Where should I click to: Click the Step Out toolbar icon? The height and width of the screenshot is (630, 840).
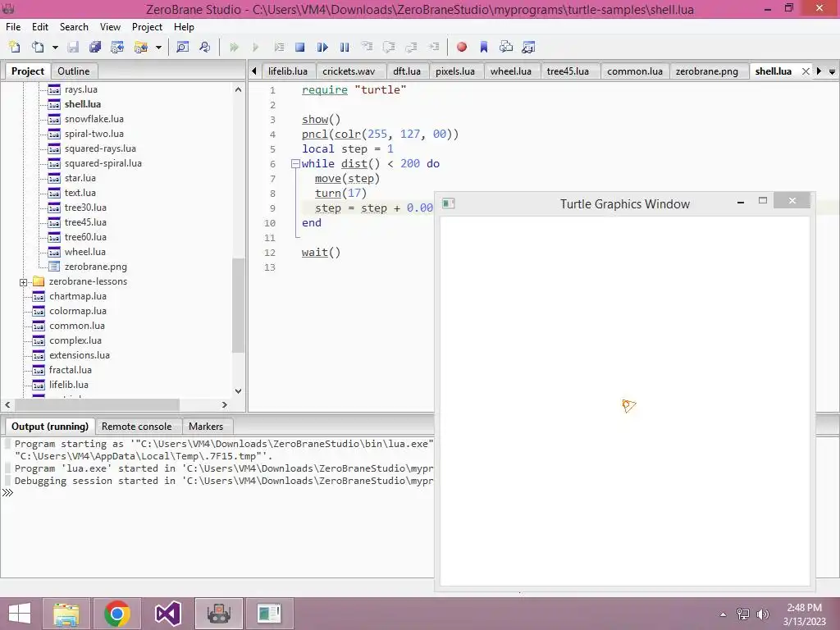(x=412, y=47)
